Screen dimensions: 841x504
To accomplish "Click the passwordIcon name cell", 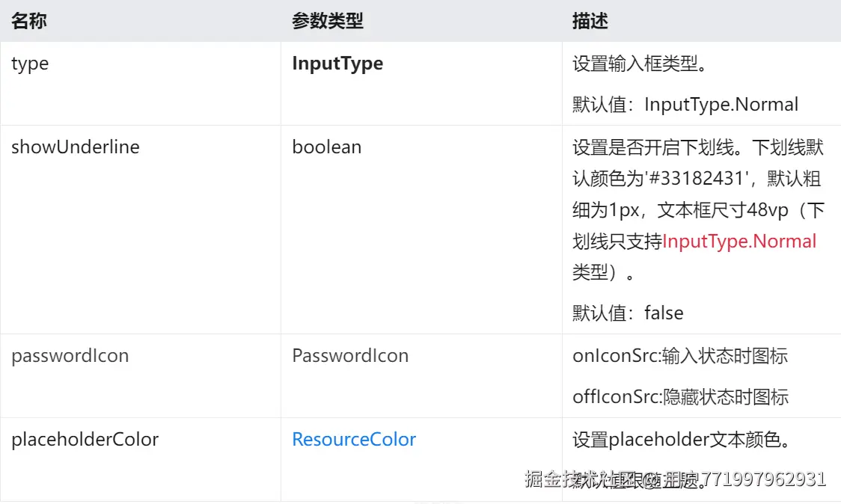I will click(x=70, y=355).
